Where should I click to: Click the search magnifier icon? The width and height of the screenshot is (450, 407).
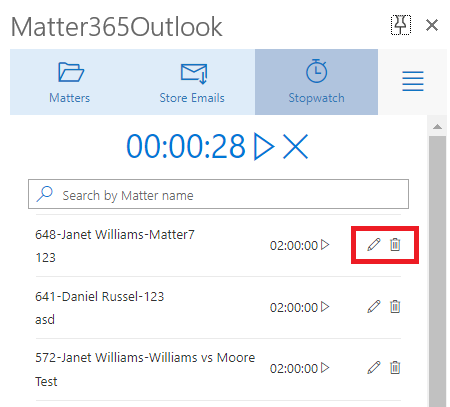coord(45,194)
